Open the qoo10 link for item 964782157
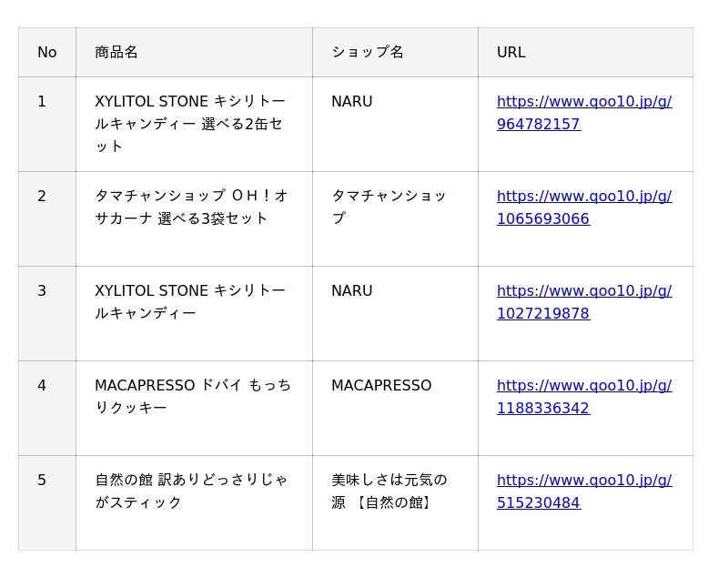 click(x=584, y=113)
